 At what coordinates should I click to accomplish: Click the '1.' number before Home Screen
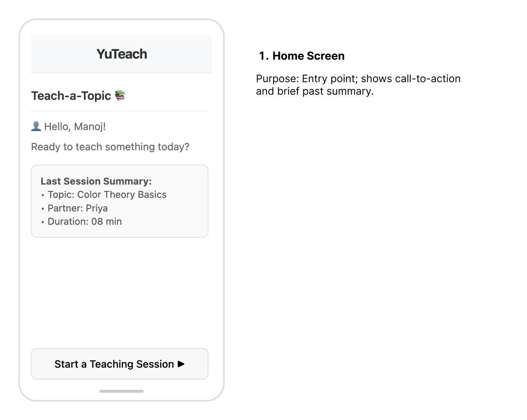pos(263,56)
